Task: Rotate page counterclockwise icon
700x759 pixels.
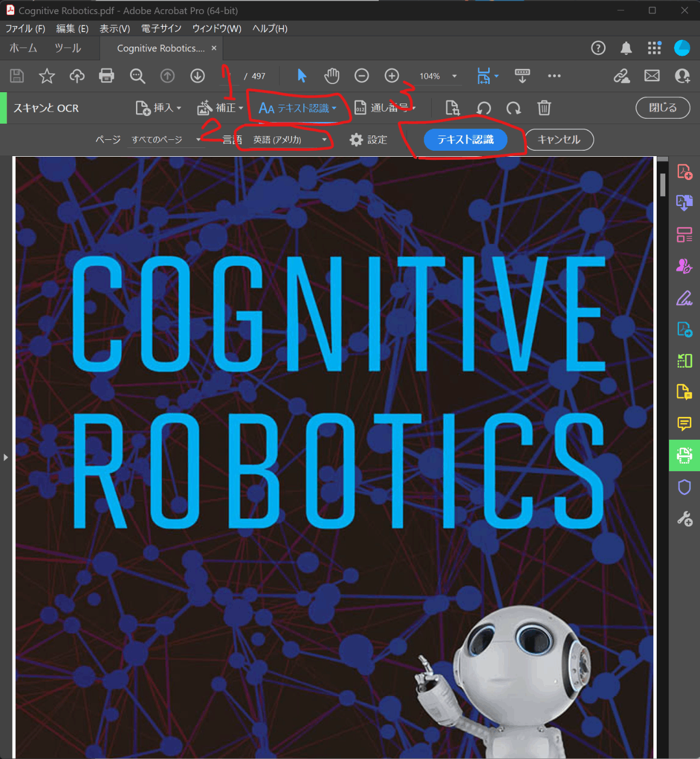Action: click(x=483, y=108)
